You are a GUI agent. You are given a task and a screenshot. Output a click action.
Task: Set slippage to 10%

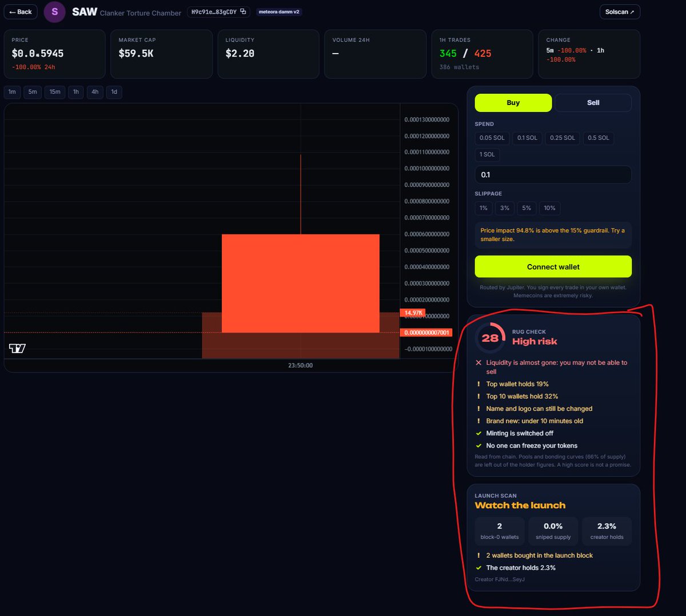(550, 208)
